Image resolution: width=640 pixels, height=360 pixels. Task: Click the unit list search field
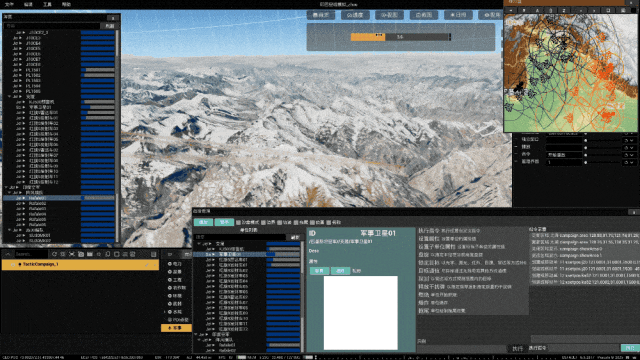coord(241,237)
